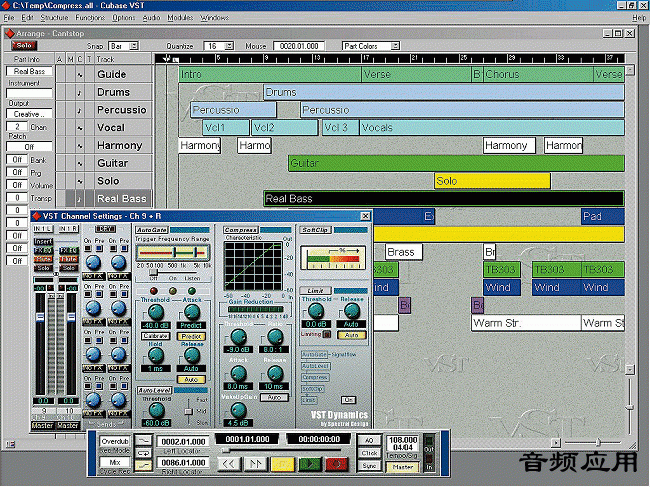650x487 pixels.
Task: Toggle the Solo button in Arrange toolbar
Action: [24, 46]
